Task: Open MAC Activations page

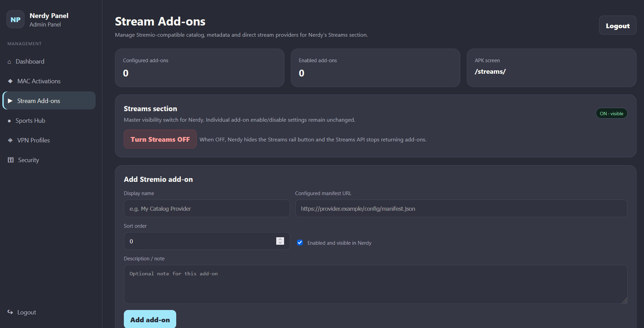Action: tap(49, 81)
